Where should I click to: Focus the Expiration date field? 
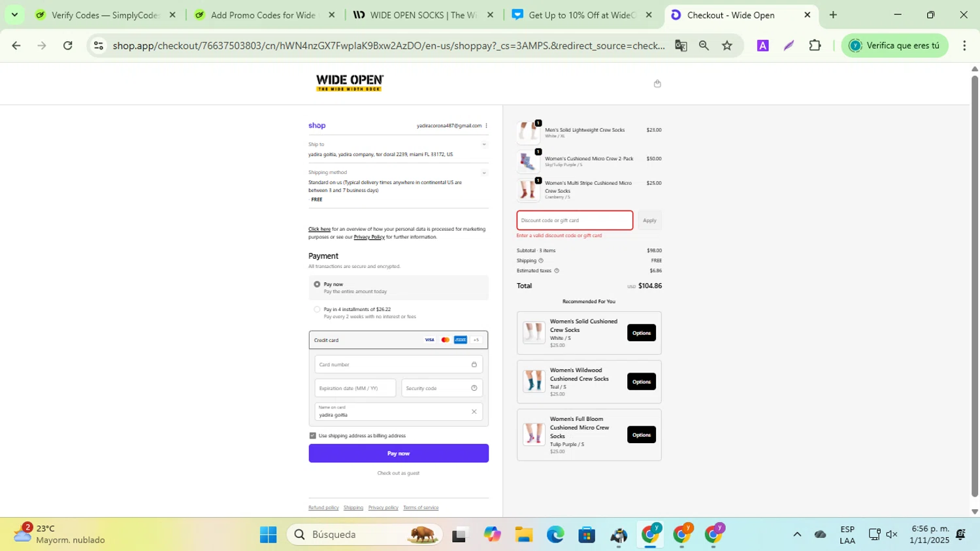tap(355, 388)
